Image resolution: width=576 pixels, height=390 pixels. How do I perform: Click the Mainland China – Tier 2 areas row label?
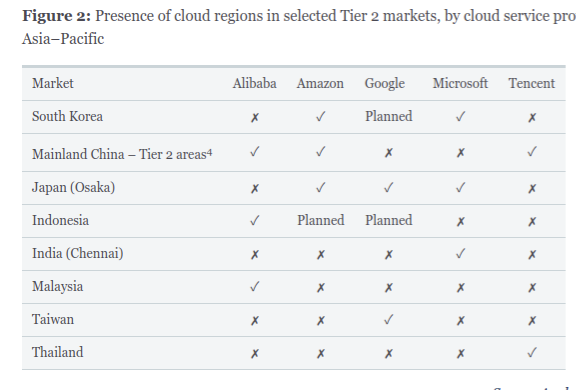(x=122, y=154)
